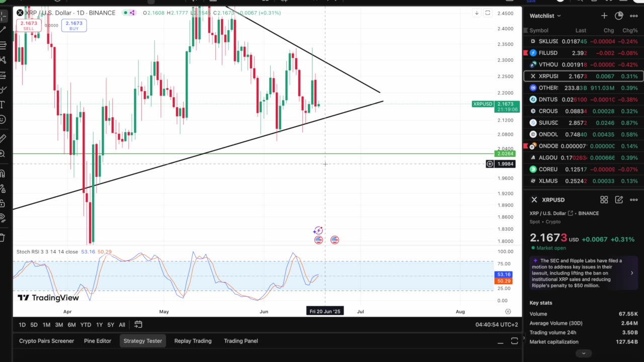Lock all drawing tools
This screenshot has width=644, height=362.
[3, 204]
